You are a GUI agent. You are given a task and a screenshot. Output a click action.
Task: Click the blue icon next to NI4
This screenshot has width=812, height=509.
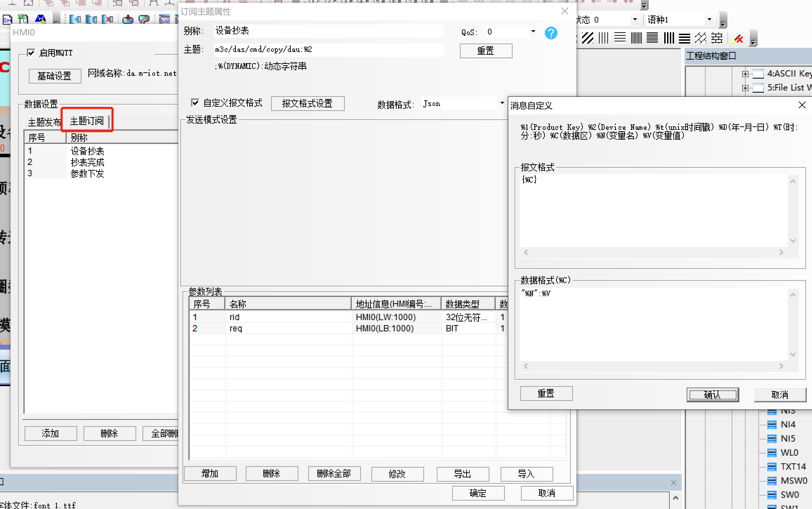pyautogui.click(x=772, y=425)
